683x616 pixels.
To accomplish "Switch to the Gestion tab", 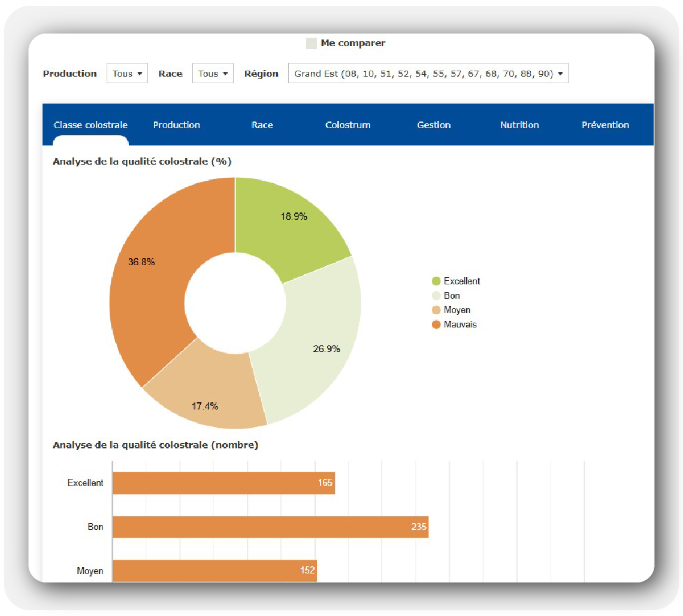I will (434, 125).
